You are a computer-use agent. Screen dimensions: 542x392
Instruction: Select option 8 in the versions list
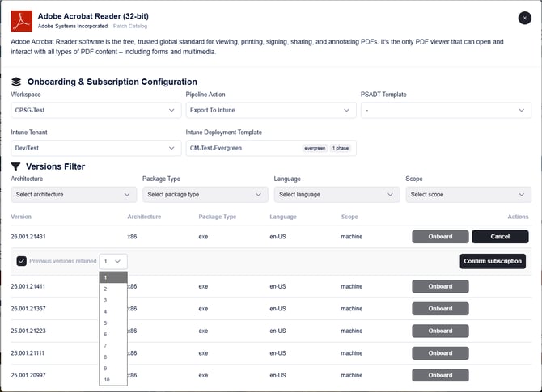(113, 356)
